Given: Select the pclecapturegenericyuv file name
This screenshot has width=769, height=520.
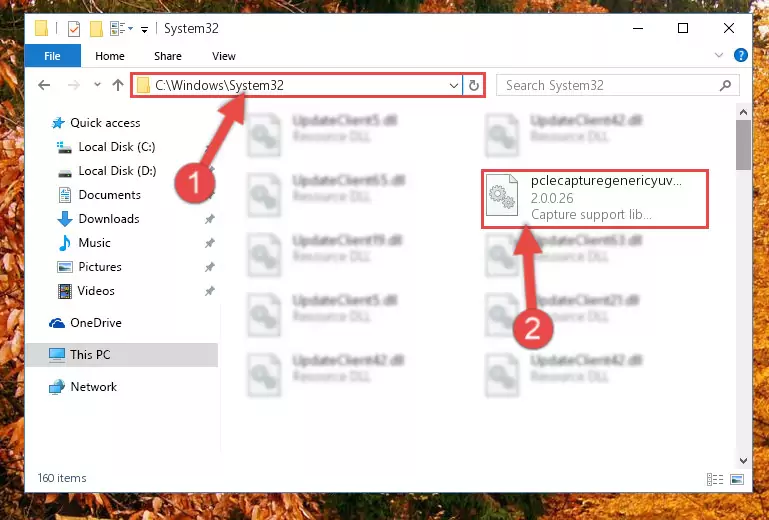Looking at the screenshot, I should [x=606, y=181].
